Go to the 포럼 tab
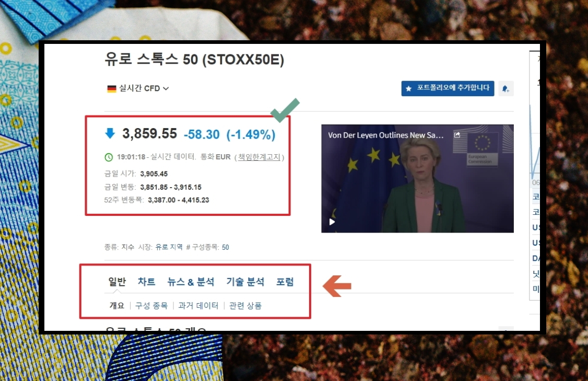 coord(285,282)
